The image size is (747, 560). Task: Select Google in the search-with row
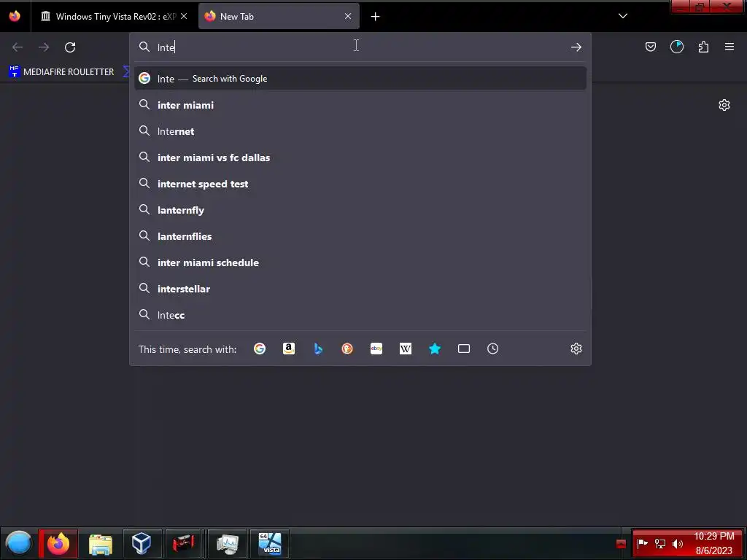260,349
